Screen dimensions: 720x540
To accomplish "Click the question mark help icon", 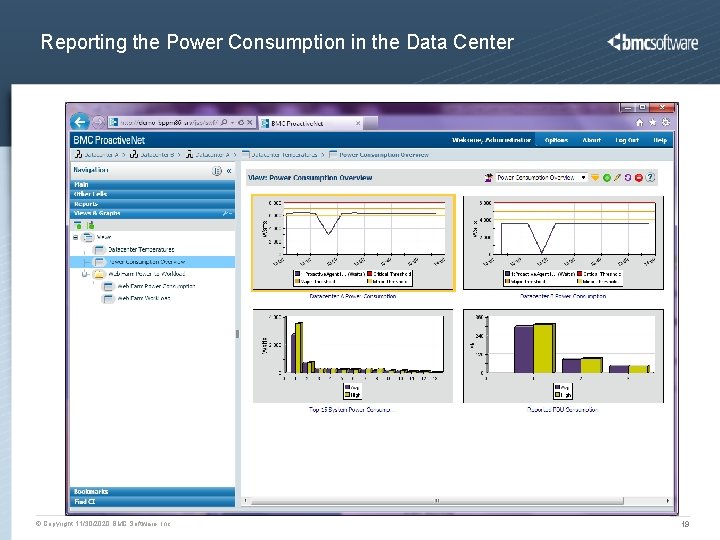I will point(650,178).
